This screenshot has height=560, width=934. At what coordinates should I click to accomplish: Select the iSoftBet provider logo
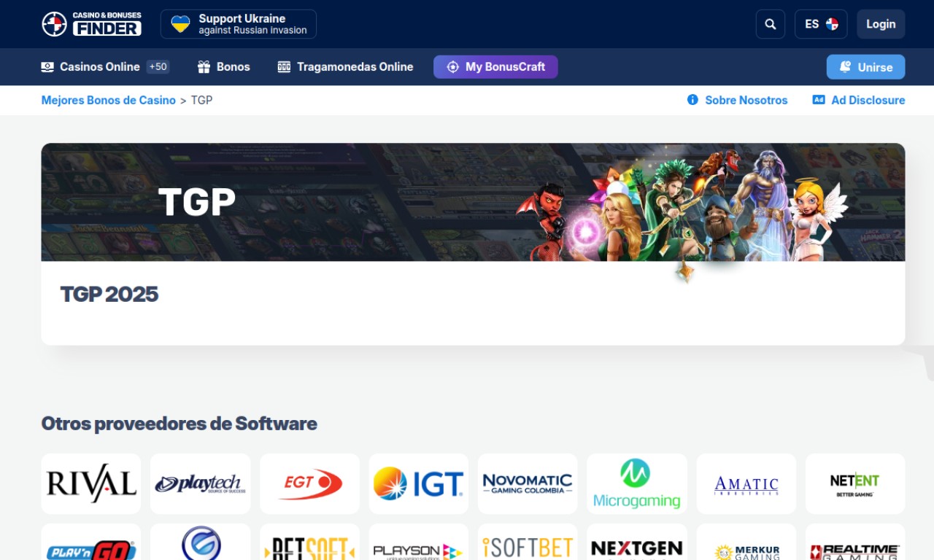[528, 542]
